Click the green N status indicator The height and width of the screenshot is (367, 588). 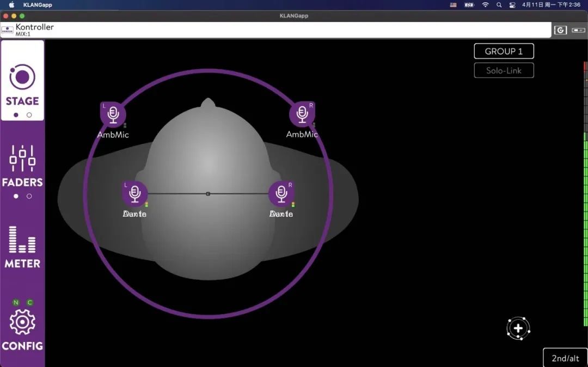click(x=16, y=303)
